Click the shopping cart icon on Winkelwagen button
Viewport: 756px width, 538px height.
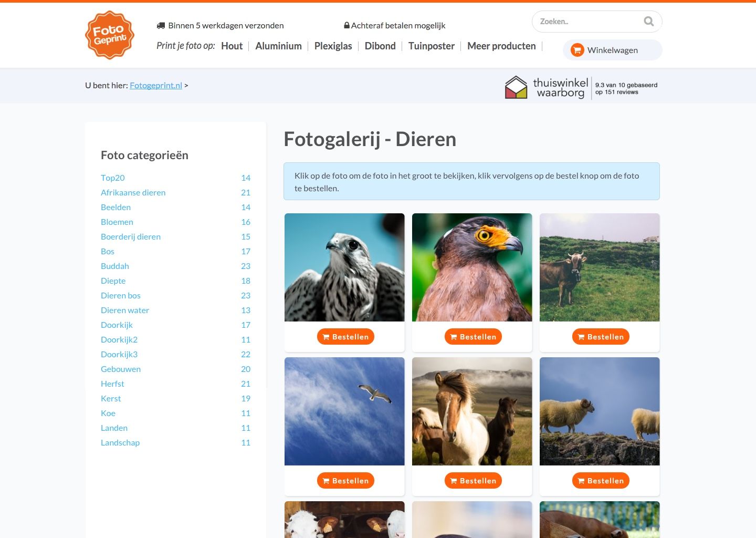[x=577, y=50]
